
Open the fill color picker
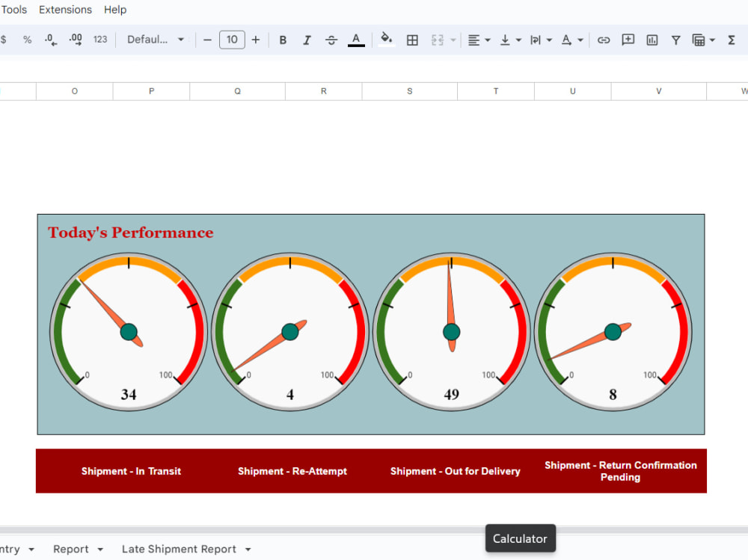(387, 39)
